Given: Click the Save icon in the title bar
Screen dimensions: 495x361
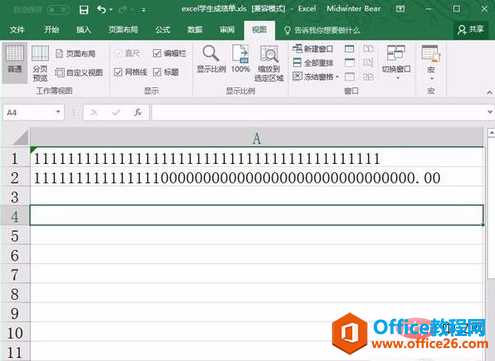Looking at the screenshot, I should 84,10.
